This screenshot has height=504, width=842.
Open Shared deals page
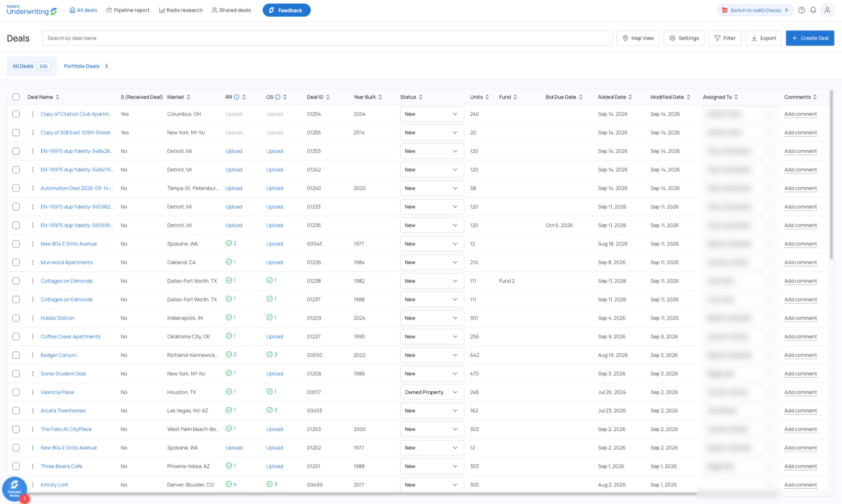pos(231,10)
